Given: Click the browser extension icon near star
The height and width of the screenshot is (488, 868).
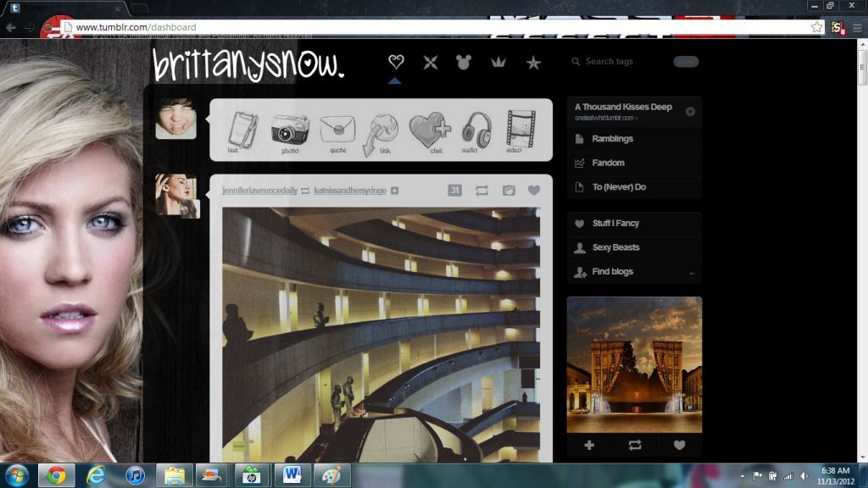Looking at the screenshot, I should [837, 27].
